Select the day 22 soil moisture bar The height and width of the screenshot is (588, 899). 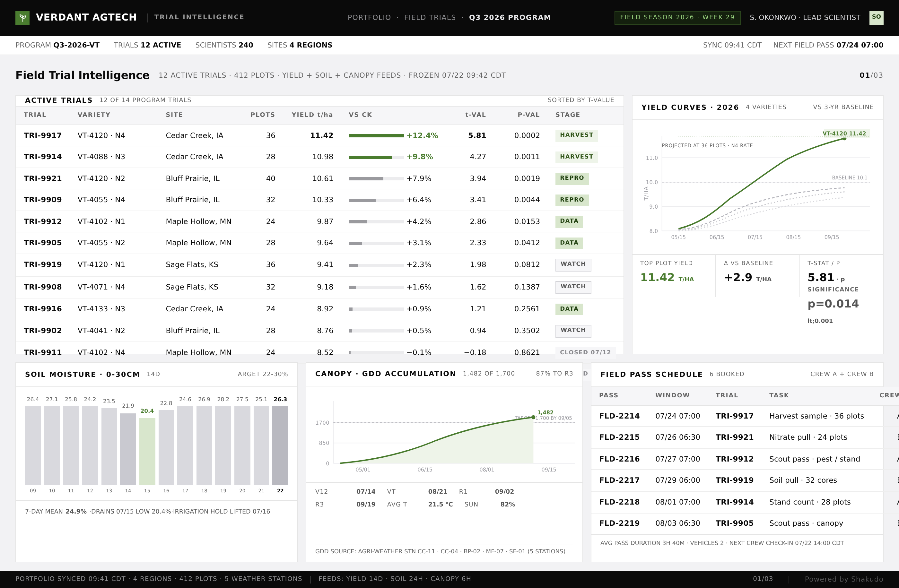(x=280, y=445)
